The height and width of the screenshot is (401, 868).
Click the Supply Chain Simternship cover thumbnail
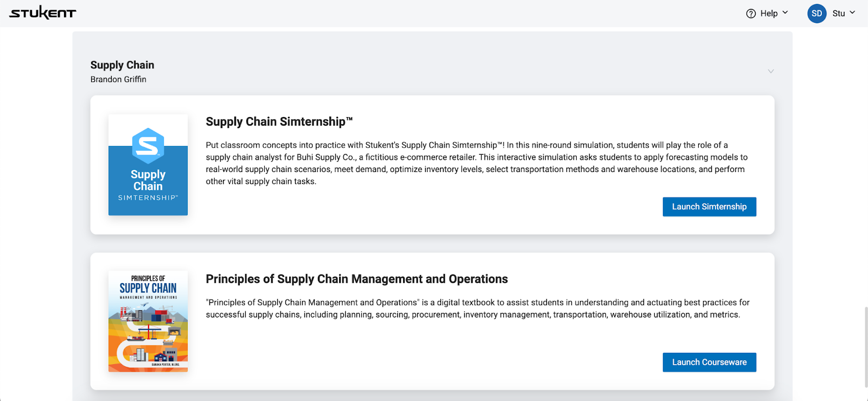(x=148, y=165)
